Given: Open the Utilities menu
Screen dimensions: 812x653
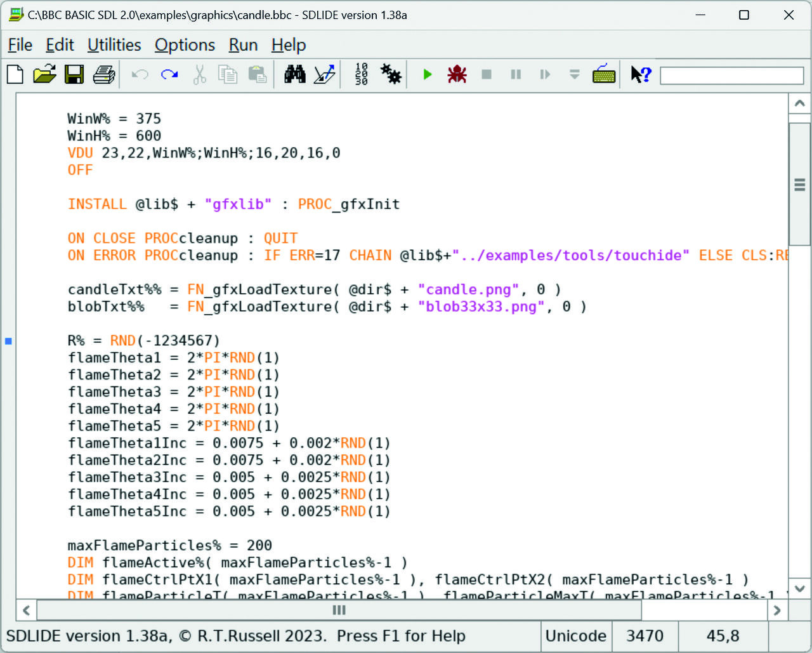Looking at the screenshot, I should tap(114, 45).
